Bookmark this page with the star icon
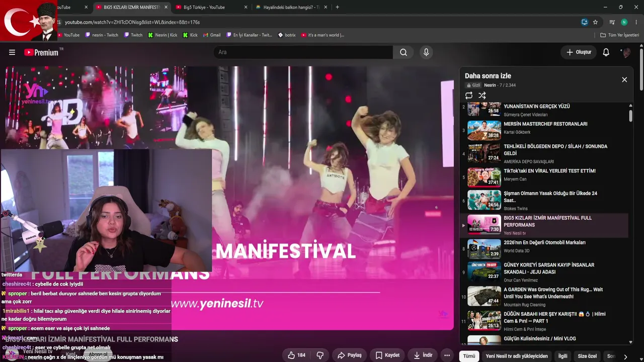This screenshot has height=362, width=644. [595, 22]
